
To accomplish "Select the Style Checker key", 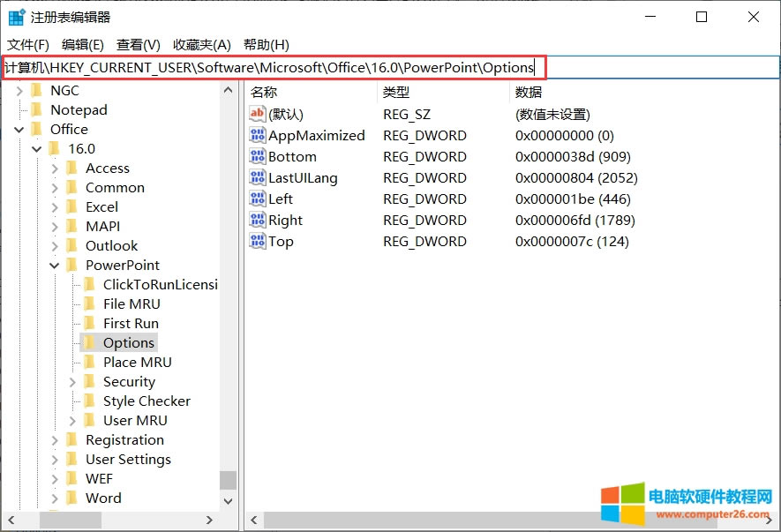I will pos(146,401).
